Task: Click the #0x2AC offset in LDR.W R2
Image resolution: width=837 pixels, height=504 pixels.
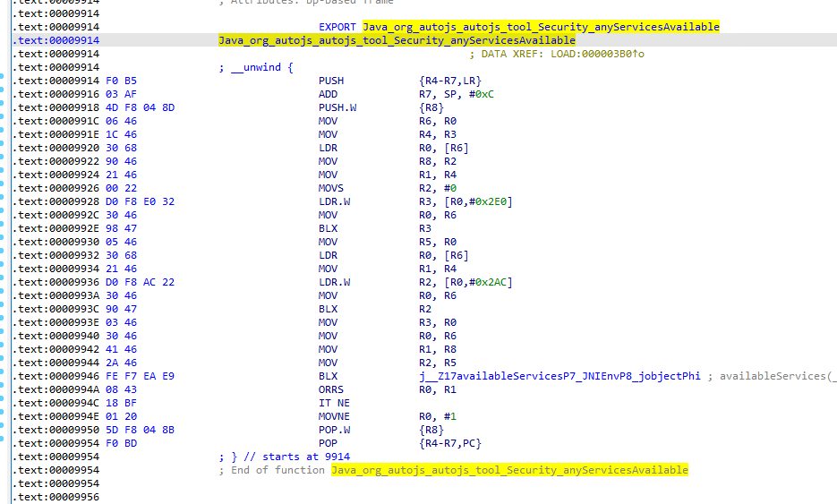Action: (491, 282)
